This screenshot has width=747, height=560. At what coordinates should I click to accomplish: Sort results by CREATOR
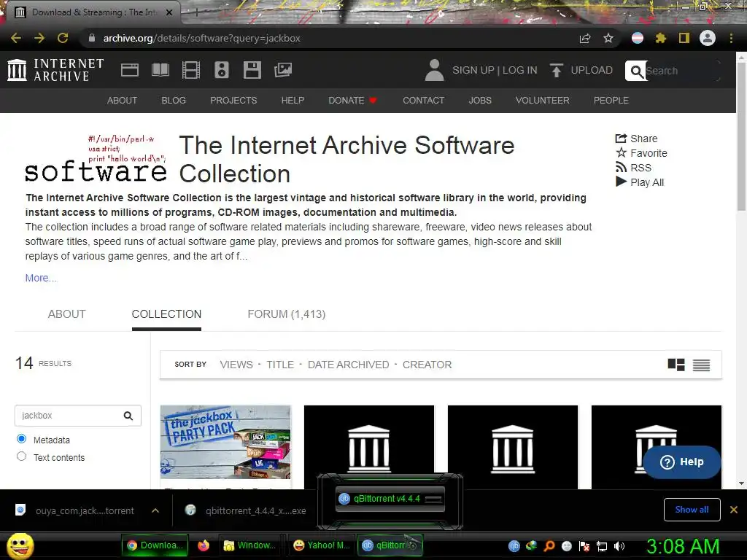(x=427, y=365)
